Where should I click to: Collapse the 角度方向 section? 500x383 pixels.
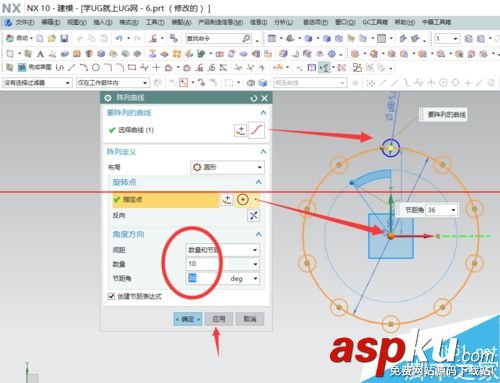click(x=259, y=234)
